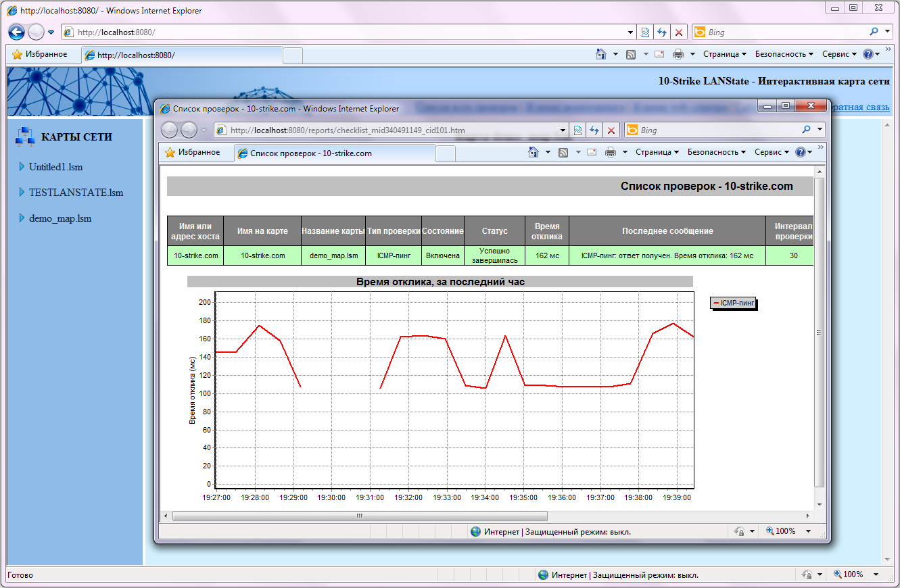Open zoom level dropdown in main status bar
Image resolution: width=900 pixels, height=588 pixels.
pyautogui.click(x=876, y=574)
